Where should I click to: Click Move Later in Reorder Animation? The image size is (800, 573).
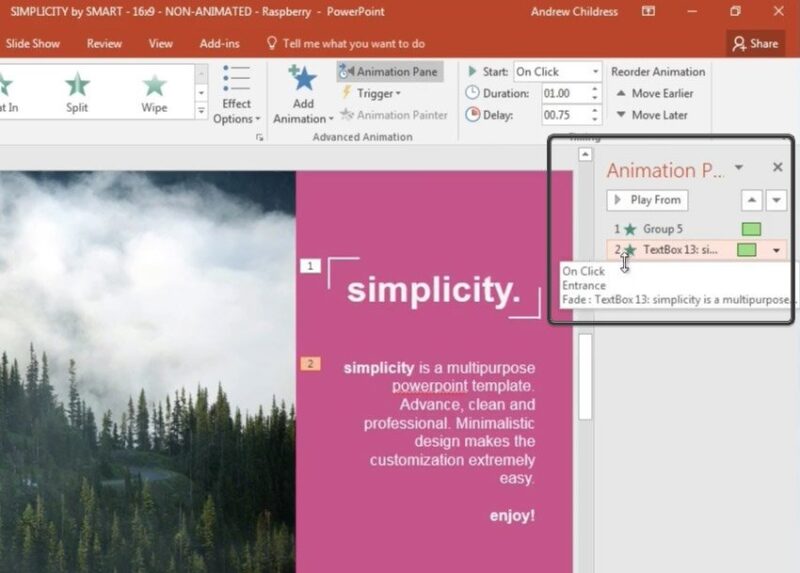[x=652, y=115]
